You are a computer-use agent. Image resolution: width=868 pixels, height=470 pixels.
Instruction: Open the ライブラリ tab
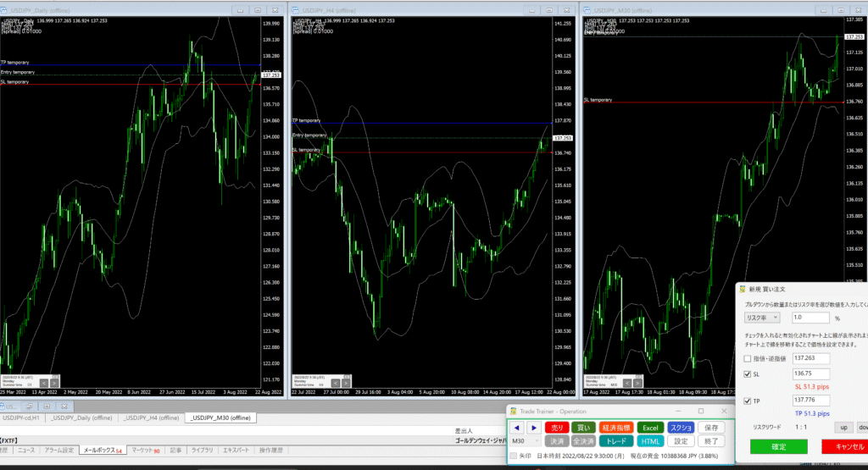pyautogui.click(x=202, y=451)
